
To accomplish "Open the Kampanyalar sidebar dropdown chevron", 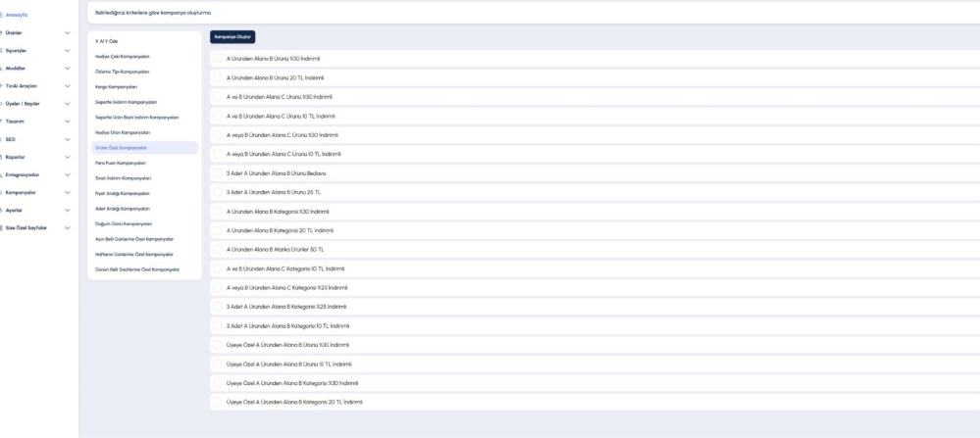I will pos(67,191).
